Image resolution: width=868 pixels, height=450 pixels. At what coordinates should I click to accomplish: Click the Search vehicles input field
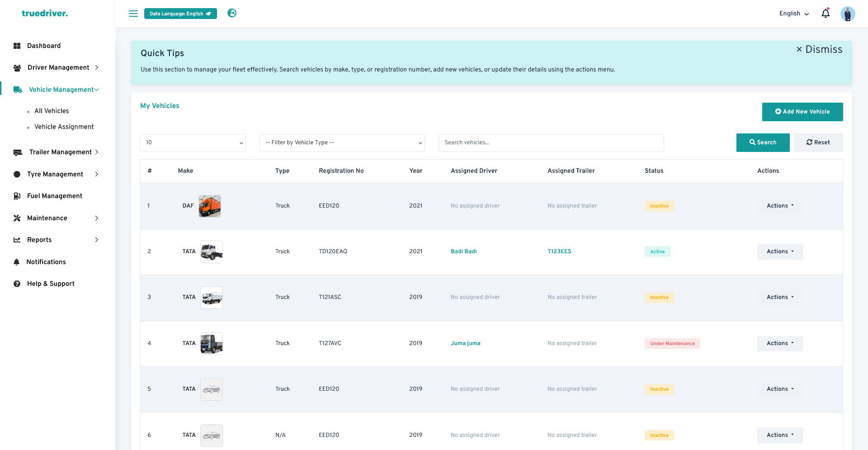[551, 142]
